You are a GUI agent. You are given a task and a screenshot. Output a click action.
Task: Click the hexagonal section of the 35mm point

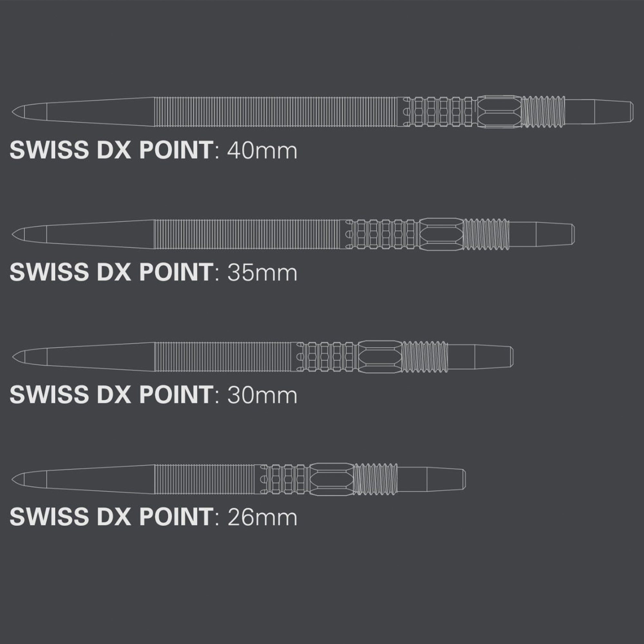point(441,234)
